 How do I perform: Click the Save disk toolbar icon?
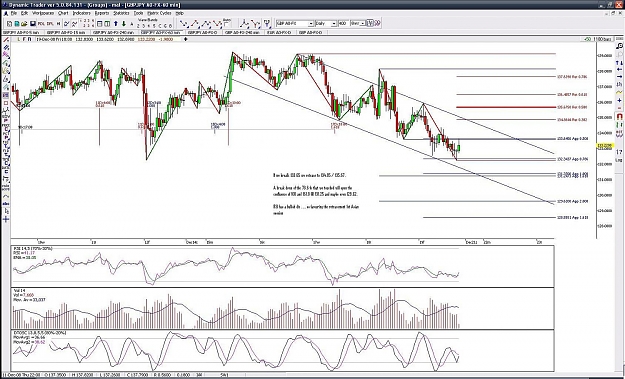point(33,24)
